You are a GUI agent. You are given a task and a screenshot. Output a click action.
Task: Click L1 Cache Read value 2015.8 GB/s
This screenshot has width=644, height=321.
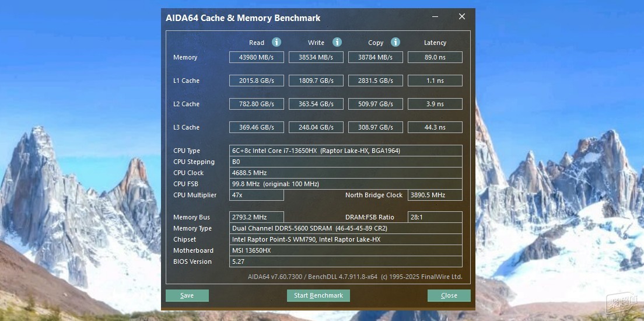click(256, 81)
